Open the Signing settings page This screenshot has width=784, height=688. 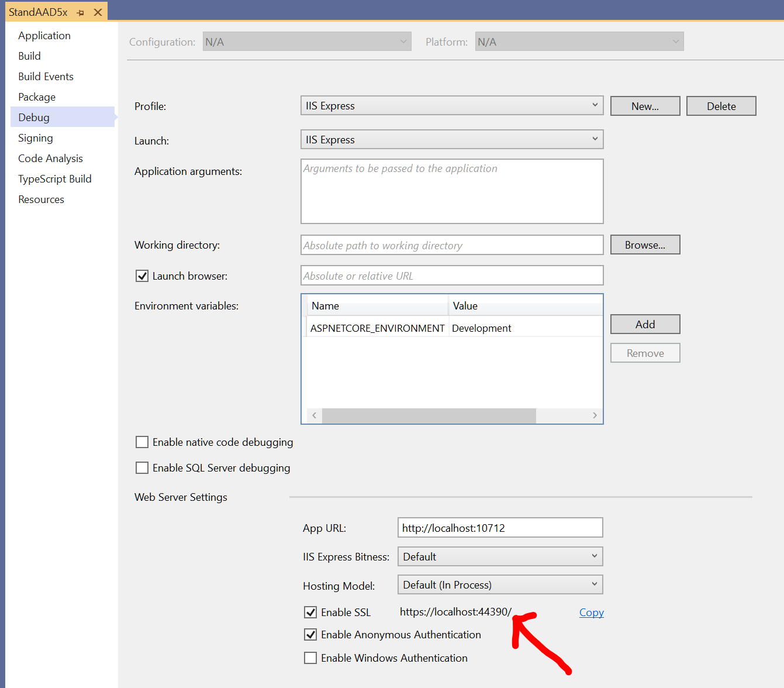tap(35, 137)
